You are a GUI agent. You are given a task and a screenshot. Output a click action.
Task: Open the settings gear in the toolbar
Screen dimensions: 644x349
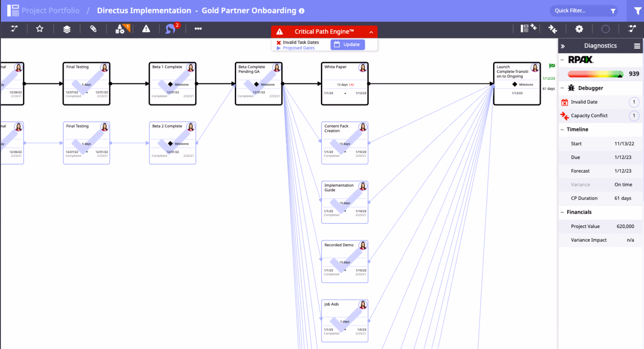(x=579, y=29)
